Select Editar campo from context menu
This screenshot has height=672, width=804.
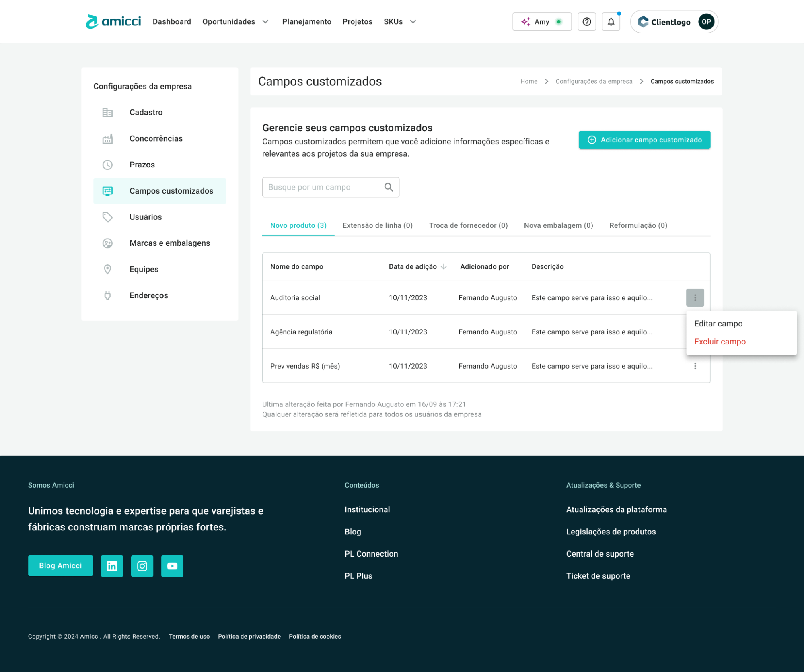[x=718, y=324]
